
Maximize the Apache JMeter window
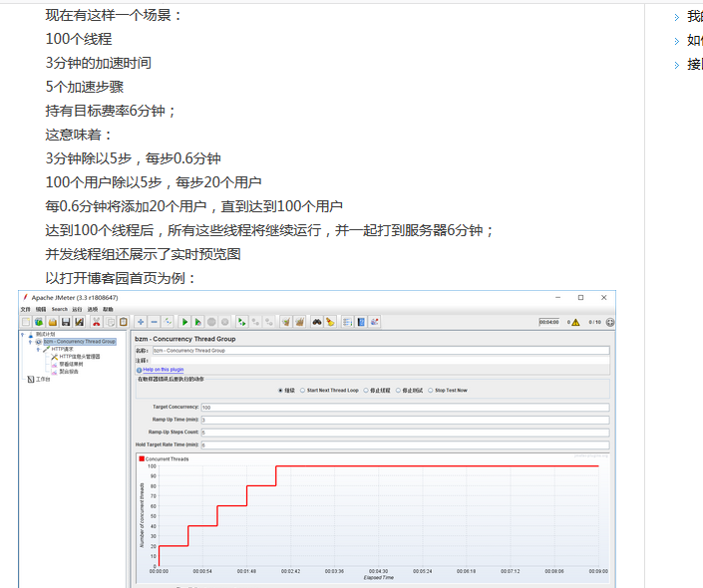tap(580, 298)
